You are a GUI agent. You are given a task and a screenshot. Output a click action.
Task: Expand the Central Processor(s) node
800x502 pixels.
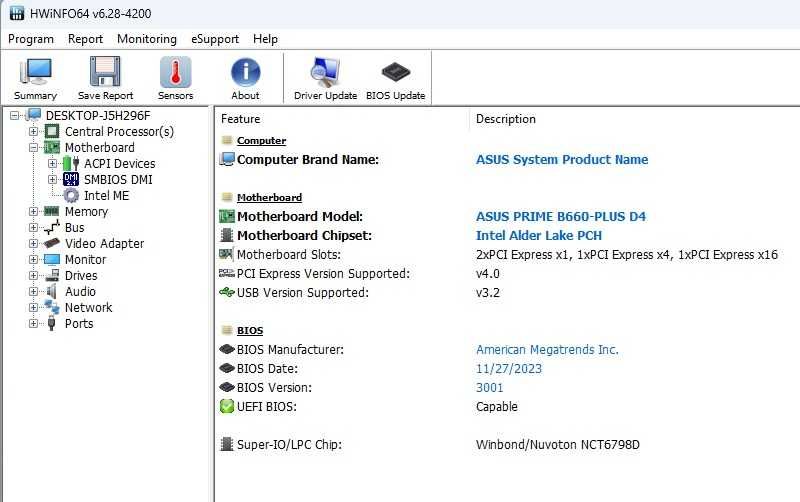[x=33, y=132]
